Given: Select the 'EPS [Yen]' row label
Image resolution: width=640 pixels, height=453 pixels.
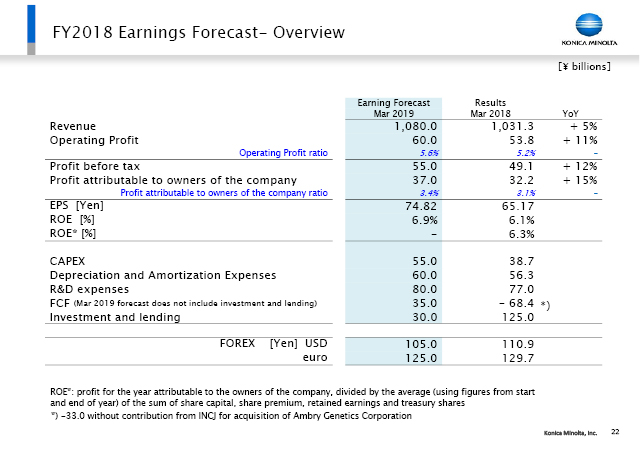Looking at the screenshot, I should [77, 205].
